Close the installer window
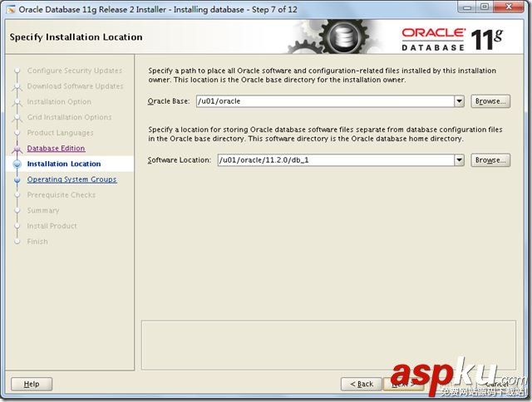 [510, 7]
